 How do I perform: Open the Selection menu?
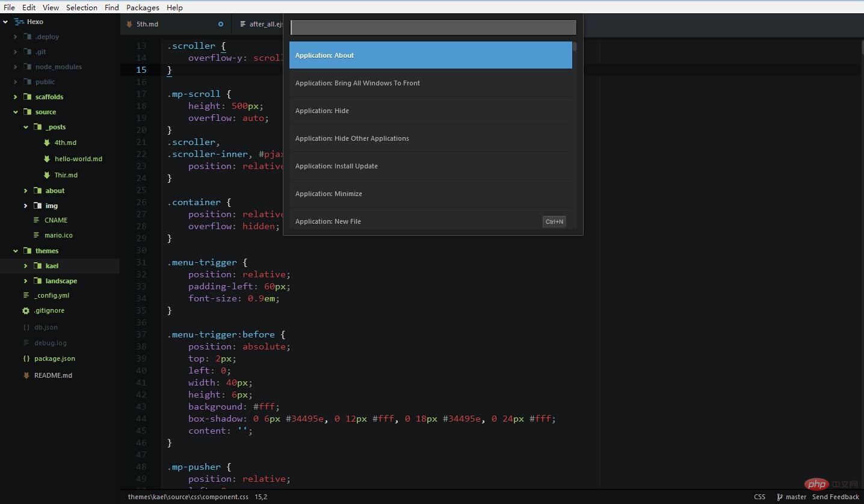(x=82, y=7)
